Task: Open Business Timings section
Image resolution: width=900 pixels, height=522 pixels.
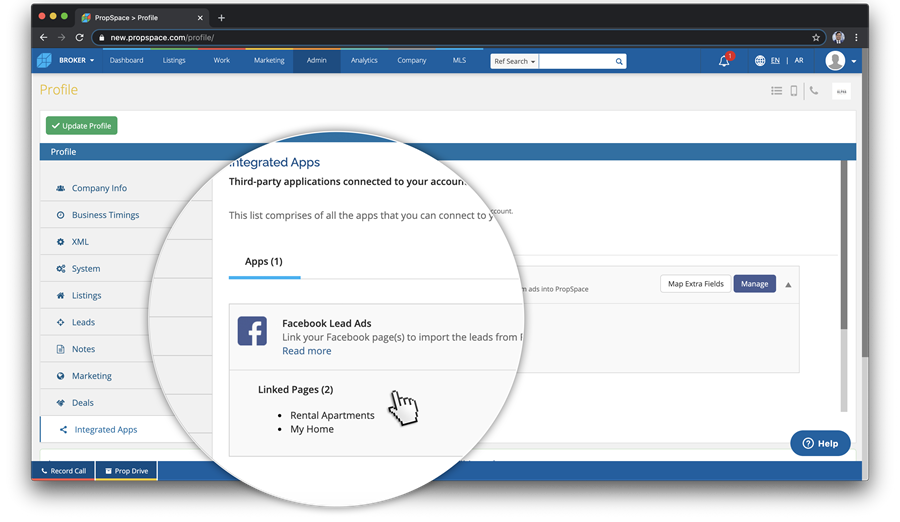Action: tap(105, 215)
